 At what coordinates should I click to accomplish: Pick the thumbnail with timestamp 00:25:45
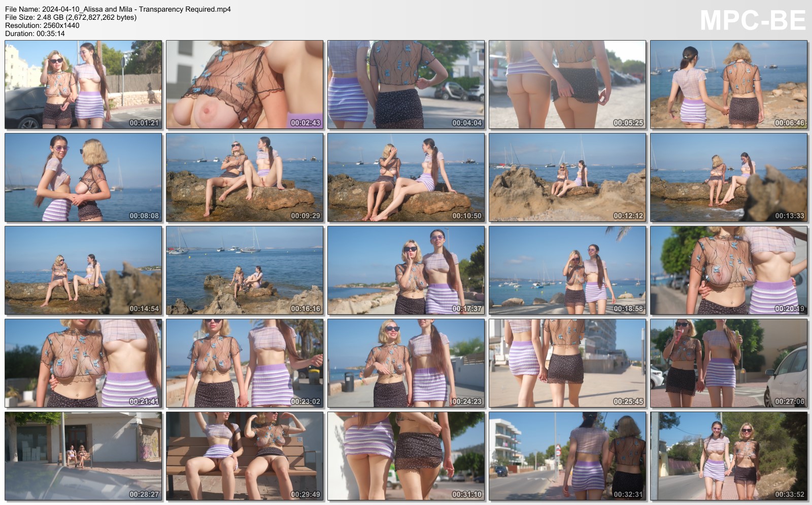tap(567, 363)
